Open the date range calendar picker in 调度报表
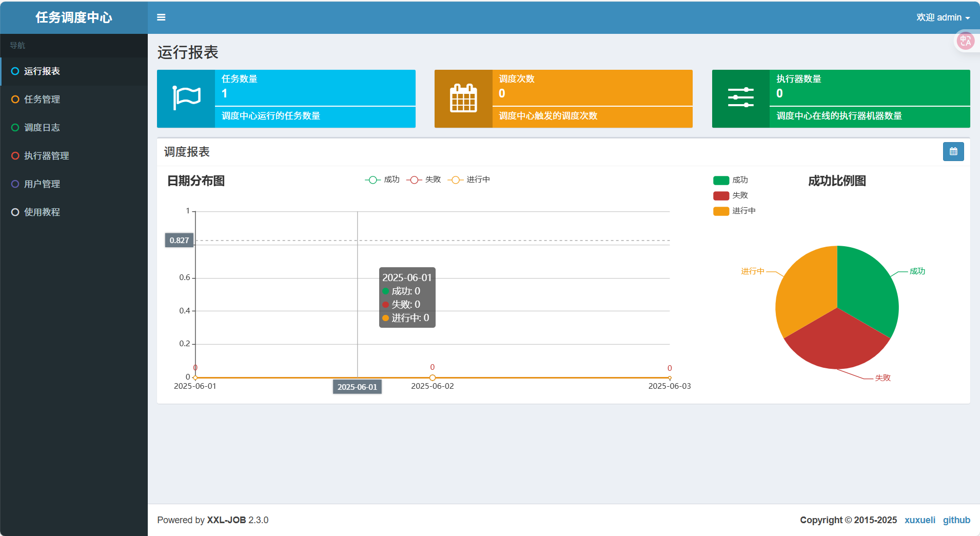This screenshot has width=980, height=536. pyautogui.click(x=953, y=151)
